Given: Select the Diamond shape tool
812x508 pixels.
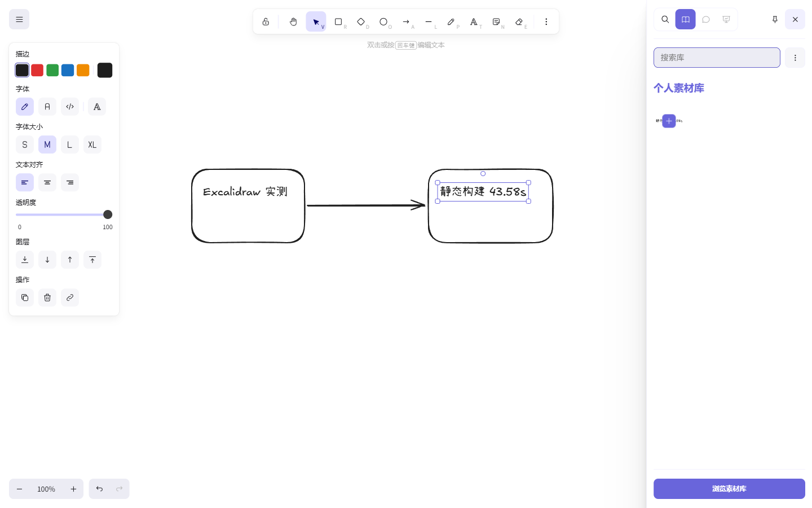Looking at the screenshot, I should coord(361,22).
